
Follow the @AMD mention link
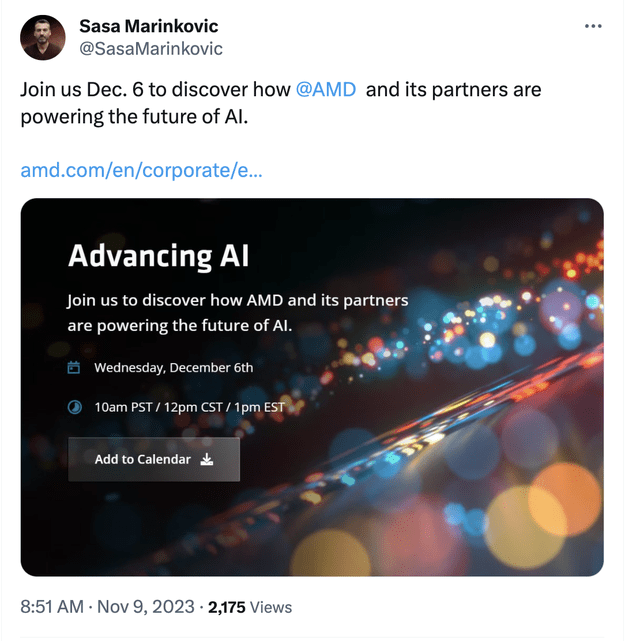(328, 90)
